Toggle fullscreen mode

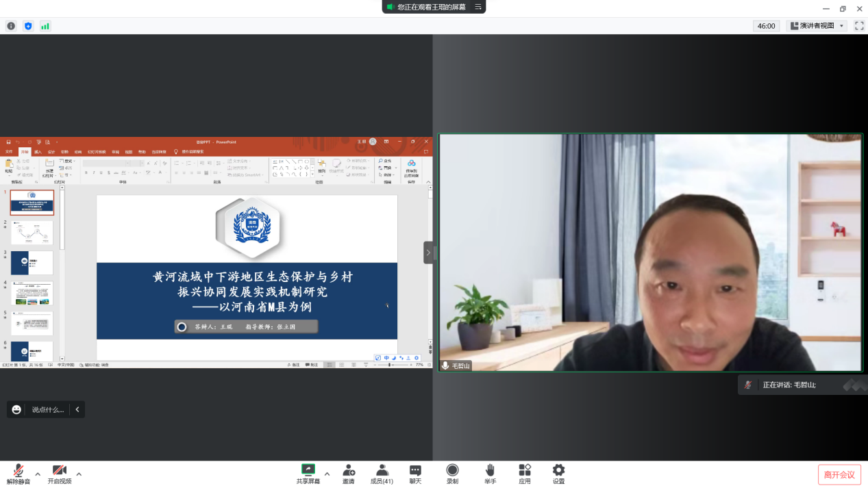click(859, 26)
